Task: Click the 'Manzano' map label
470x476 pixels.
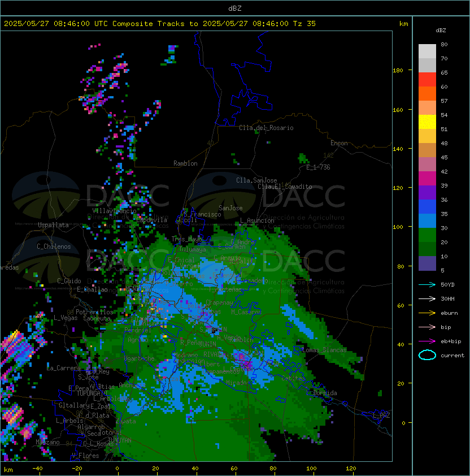Action: click(47, 442)
